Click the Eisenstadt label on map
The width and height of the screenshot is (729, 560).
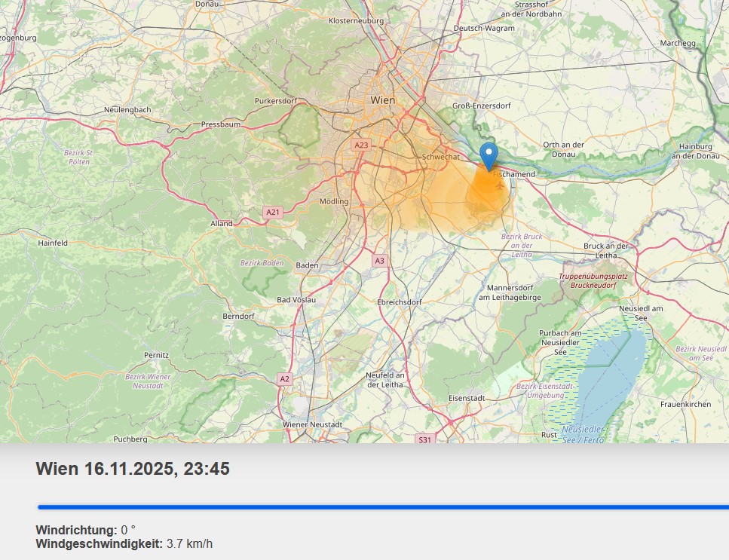coord(466,397)
